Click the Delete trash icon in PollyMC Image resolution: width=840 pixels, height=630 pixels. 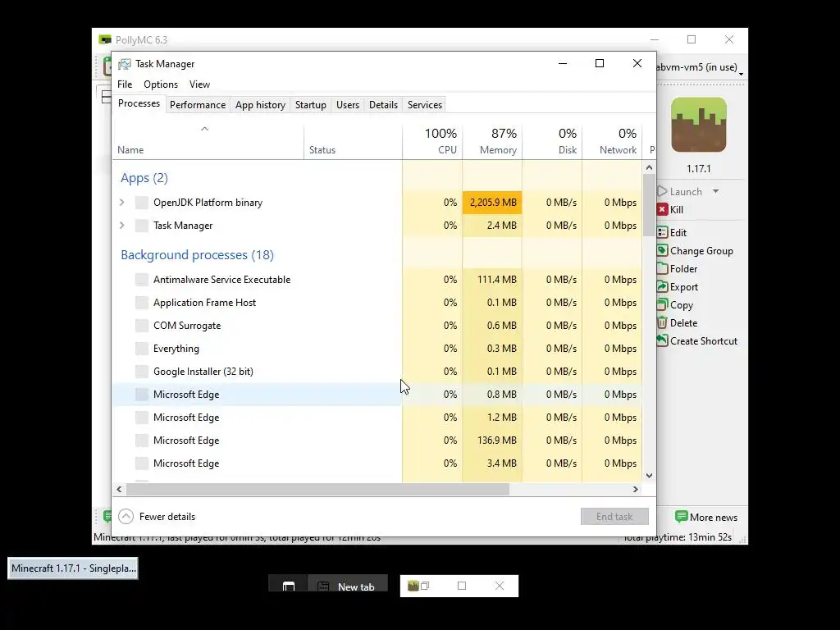point(662,323)
